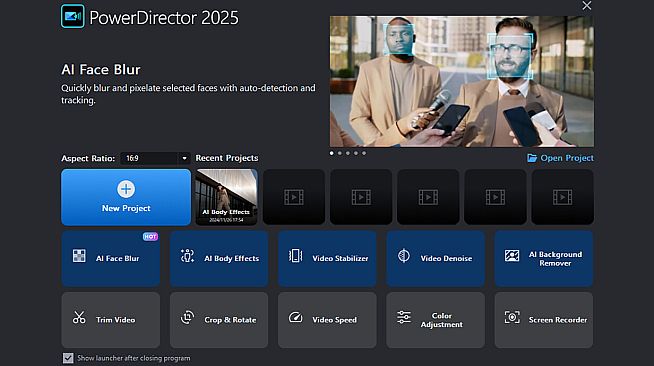
Task: Select the first carousel dot indicator
Action: [x=332, y=153]
